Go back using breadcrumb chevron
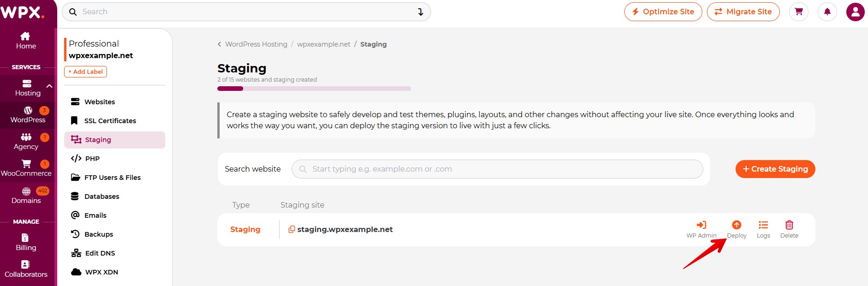This screenshot has height=286, width=868. point(220,44)
